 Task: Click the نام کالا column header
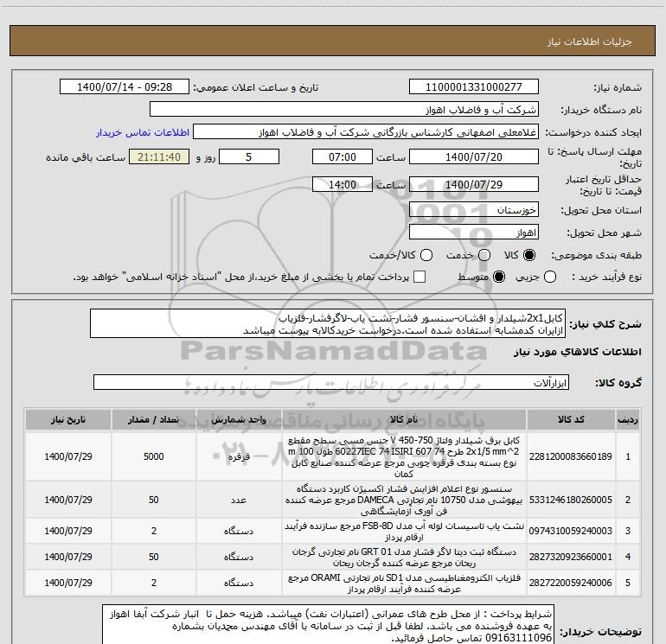tap(404, 420)
